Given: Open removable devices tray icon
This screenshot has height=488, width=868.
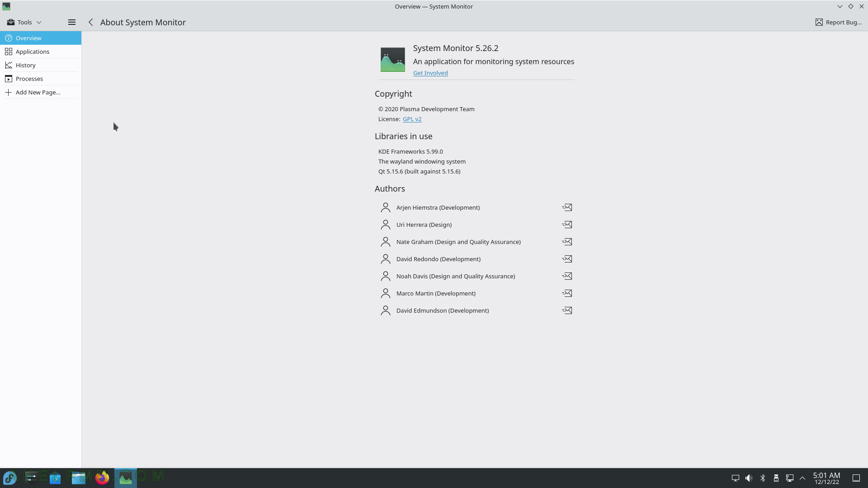Looking at the screenshot, I should [x=776, y=478].
